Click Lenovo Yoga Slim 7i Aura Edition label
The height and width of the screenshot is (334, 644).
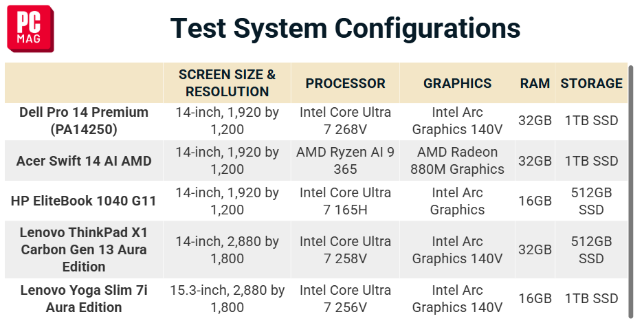(84, 299)
